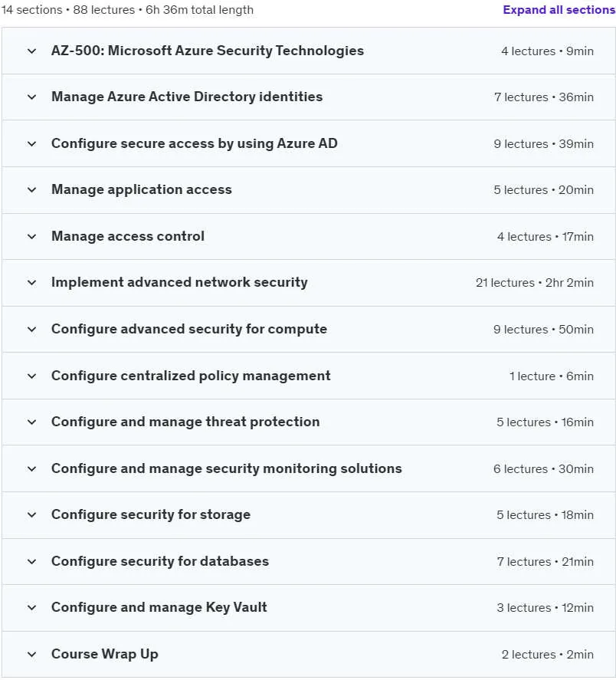Click the 4 lectures 9min summary text
This screenshot has height=680, width=616.
[548, 51]
